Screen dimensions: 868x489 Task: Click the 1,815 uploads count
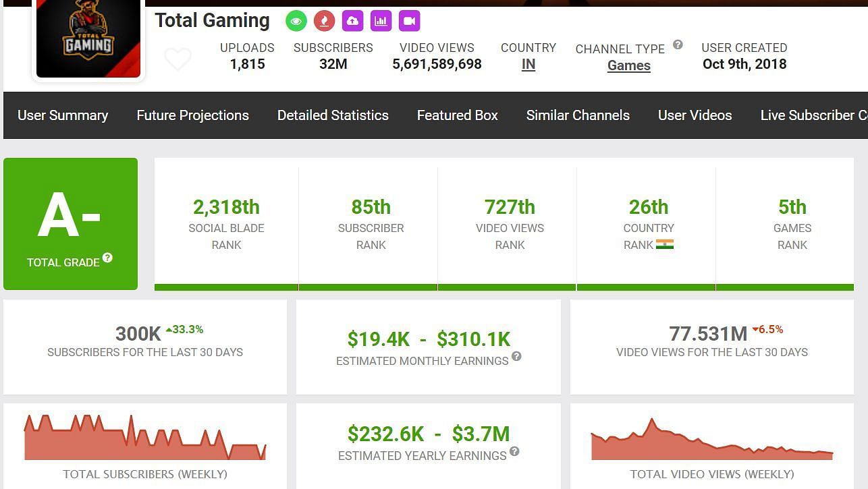point(247,64)
